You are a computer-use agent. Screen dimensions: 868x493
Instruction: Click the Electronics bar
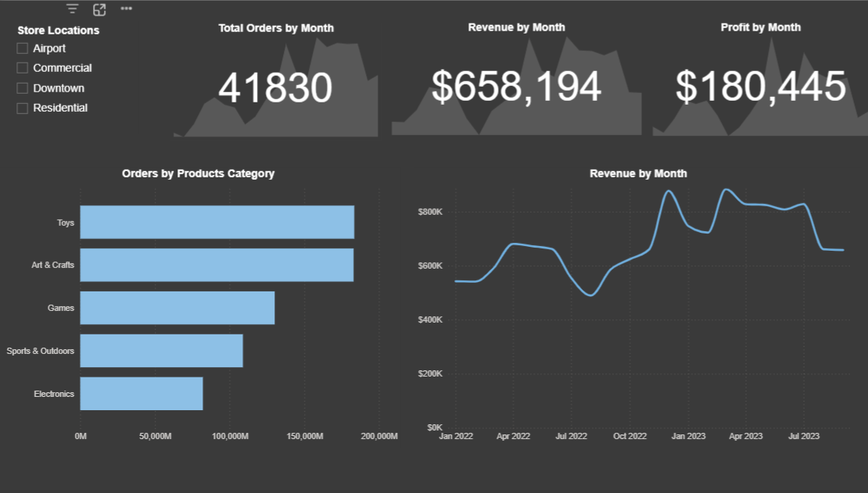coord(141,394)
